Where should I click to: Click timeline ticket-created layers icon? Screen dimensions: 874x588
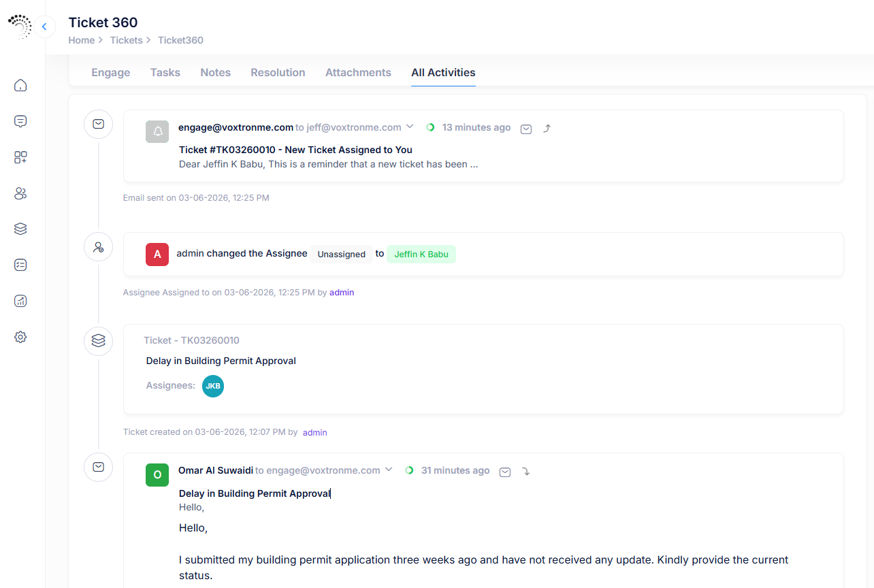[98, 340]
